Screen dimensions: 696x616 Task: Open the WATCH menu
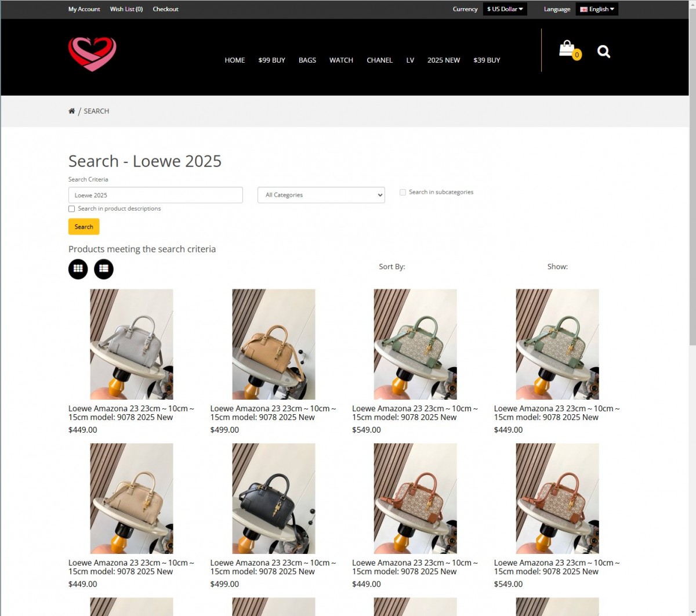click(341, 60)
